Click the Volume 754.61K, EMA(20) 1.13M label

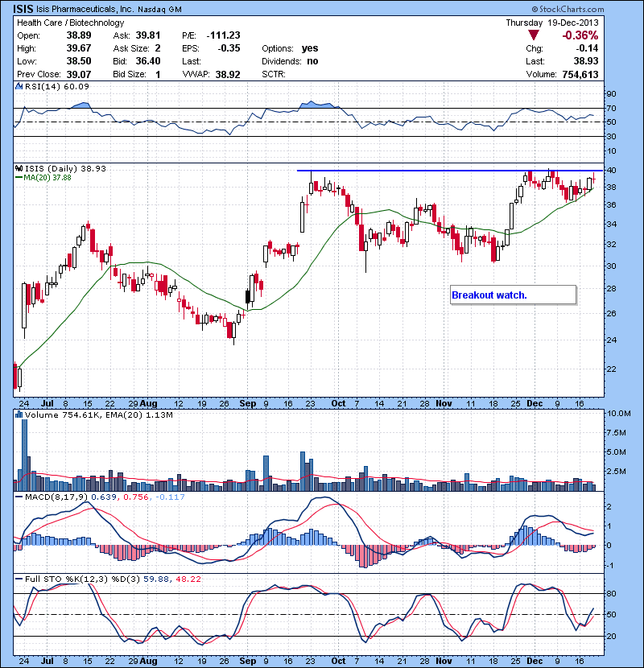click(x=99, y=414)
